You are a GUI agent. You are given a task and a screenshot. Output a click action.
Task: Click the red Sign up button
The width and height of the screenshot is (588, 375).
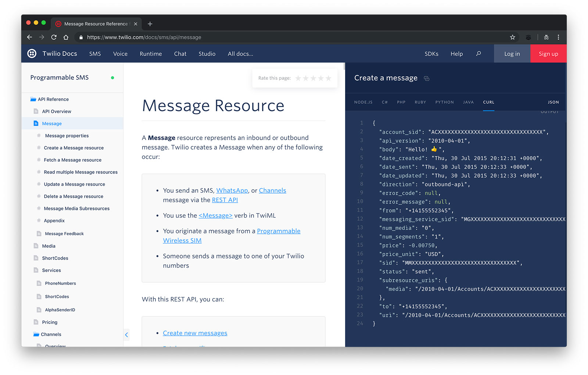click(x=548, y=54)
